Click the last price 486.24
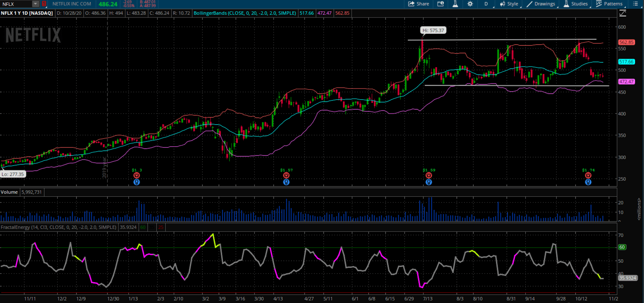 tap(108, 4)
